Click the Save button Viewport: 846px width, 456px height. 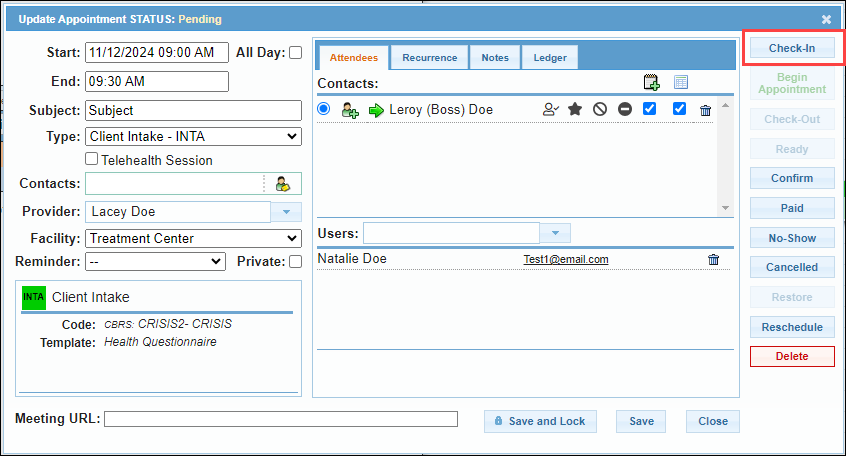coord(641,421)
